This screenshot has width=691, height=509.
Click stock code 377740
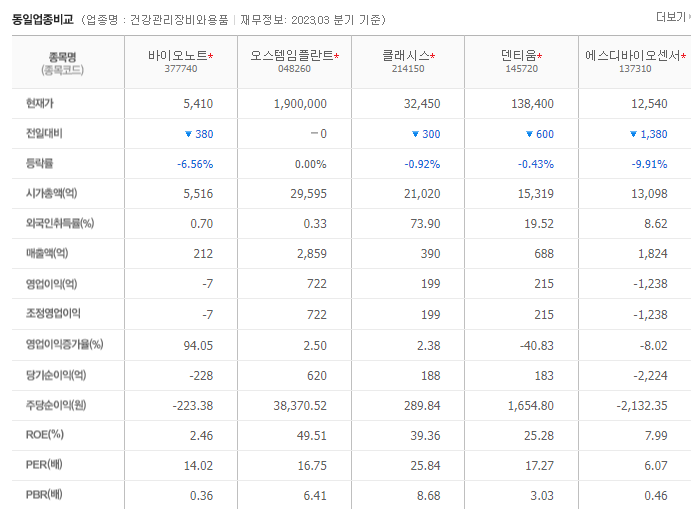181,69
